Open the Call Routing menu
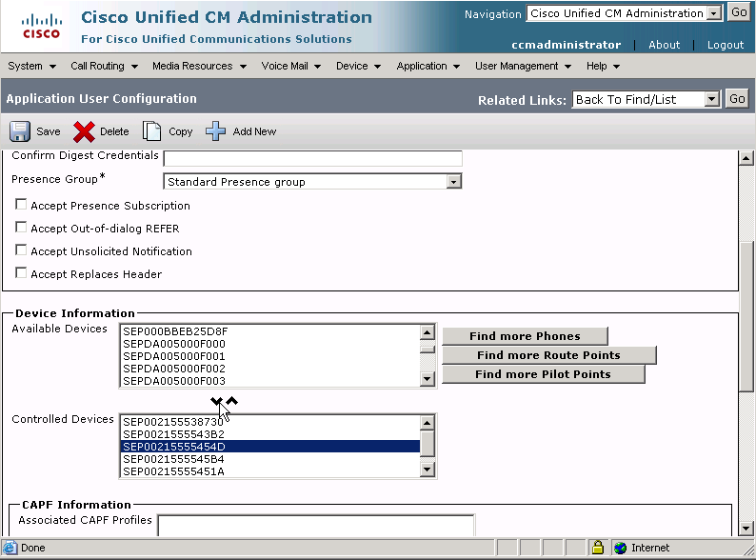 [104, 66]
